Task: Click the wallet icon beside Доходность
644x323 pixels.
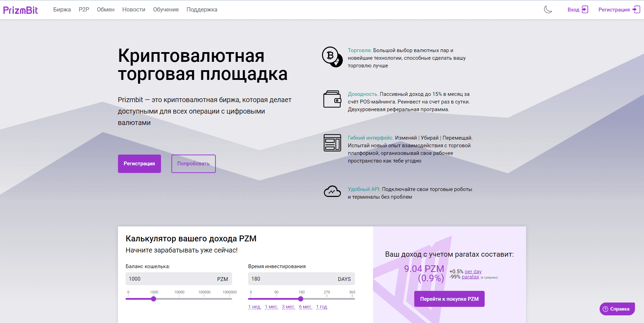Action: (x=332, y=99)
